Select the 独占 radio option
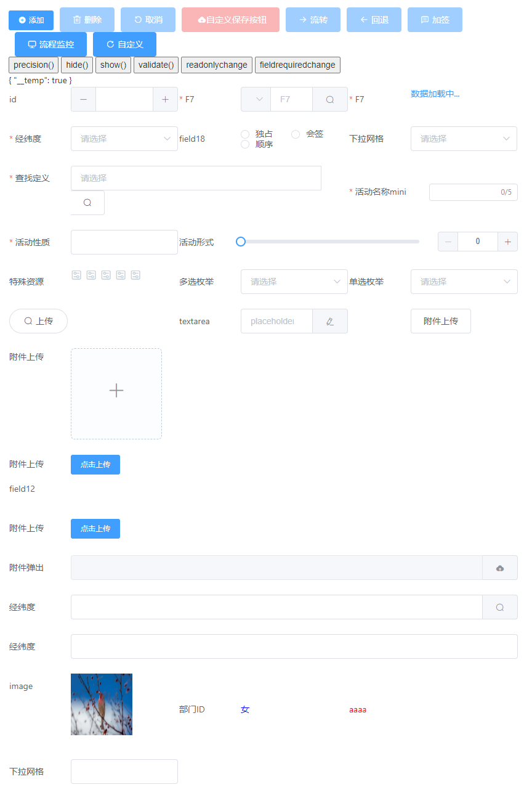The width and height of the screenshot is (532, 811). pyautogui.click(x=245, y=134)
